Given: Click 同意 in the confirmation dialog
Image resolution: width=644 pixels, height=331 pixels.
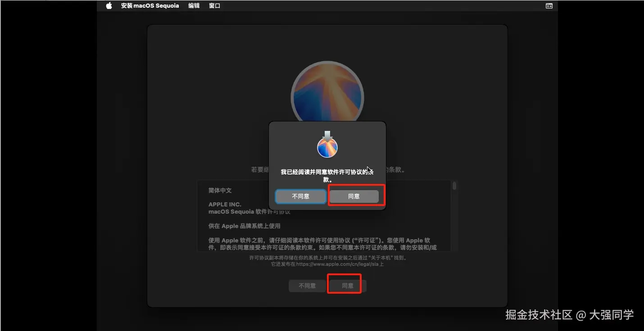Looking at the screenshot, I should click(354, 196).
